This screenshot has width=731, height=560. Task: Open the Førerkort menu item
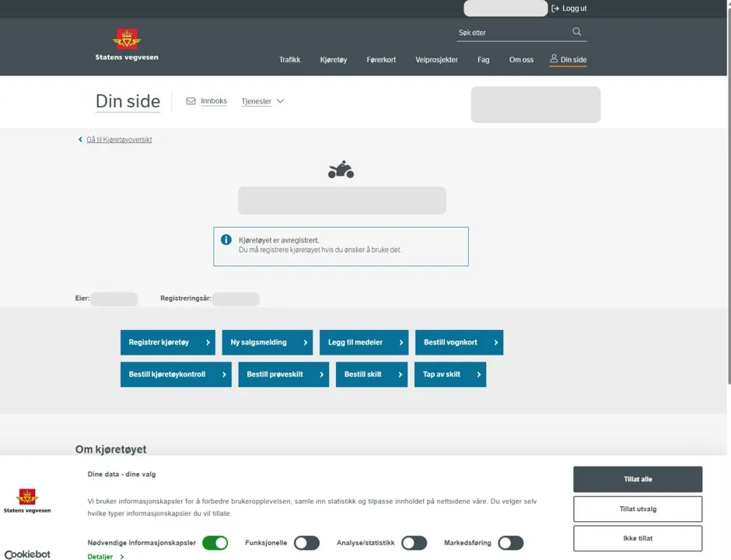coord(381,60)
